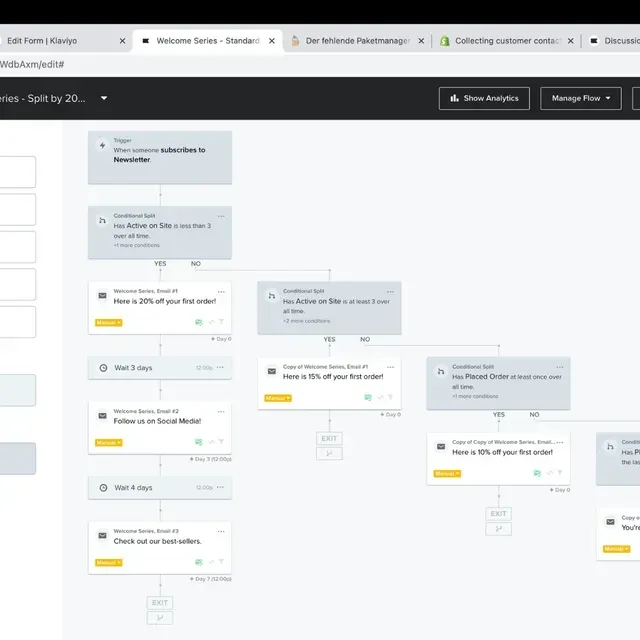Click '+1 more conditions' on first Conditional Split
This screenshot has width=640, height=640.
(x=137, y=245)
